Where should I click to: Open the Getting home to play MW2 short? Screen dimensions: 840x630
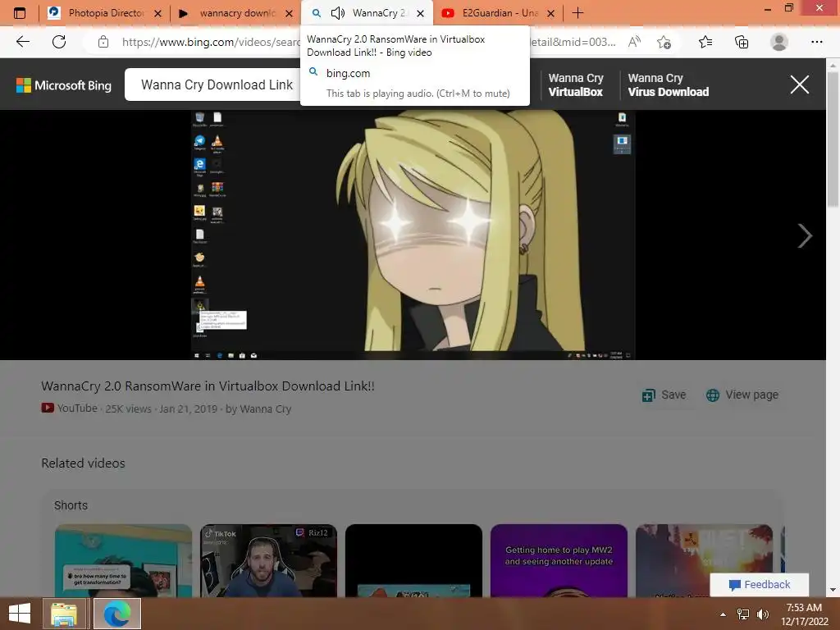559,560
